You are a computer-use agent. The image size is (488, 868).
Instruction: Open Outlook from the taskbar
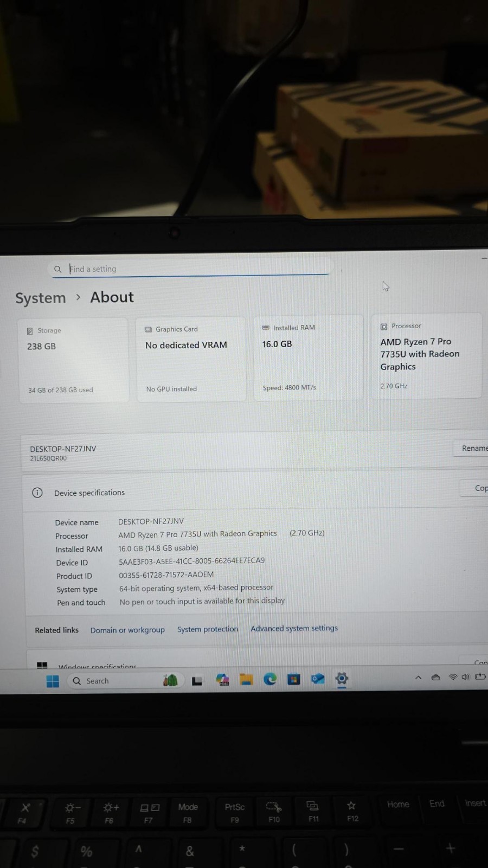click(x=318, y=678)
